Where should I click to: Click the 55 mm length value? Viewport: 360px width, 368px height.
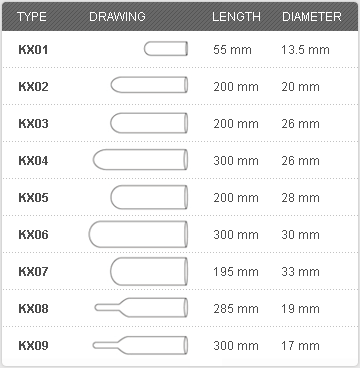point(232,50)
